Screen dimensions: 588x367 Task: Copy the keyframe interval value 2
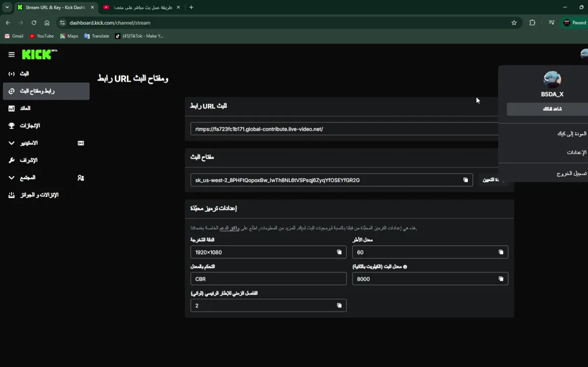[x=339, y=305]
